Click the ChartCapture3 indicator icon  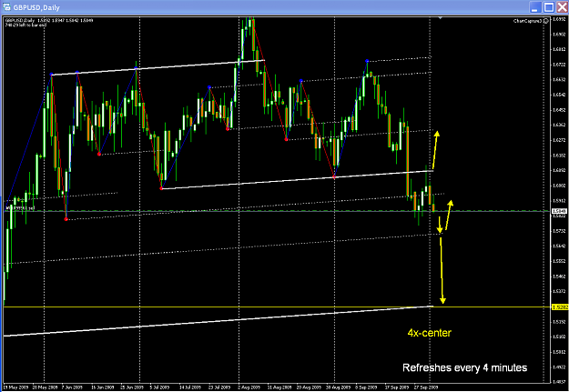[546, 21]
